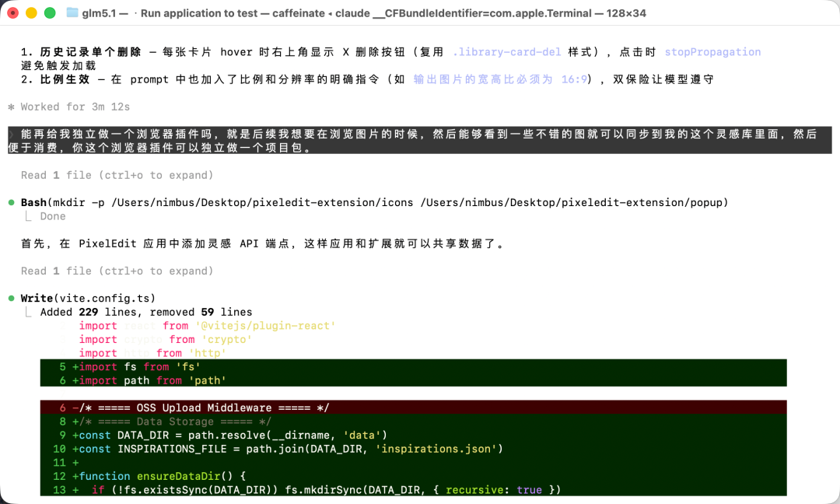840x504 pixels.
Task: Click the green bullet beside Write(vite.config.ts)
Action: 11,299
